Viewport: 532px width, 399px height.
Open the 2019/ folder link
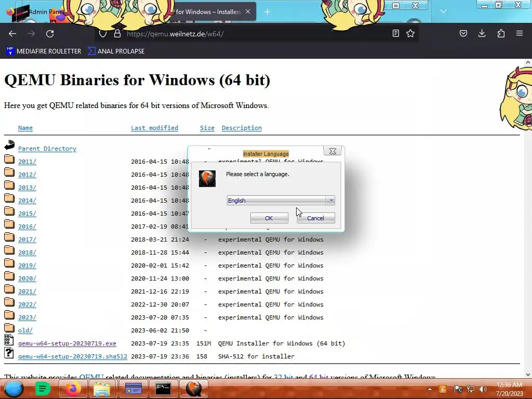27,265
